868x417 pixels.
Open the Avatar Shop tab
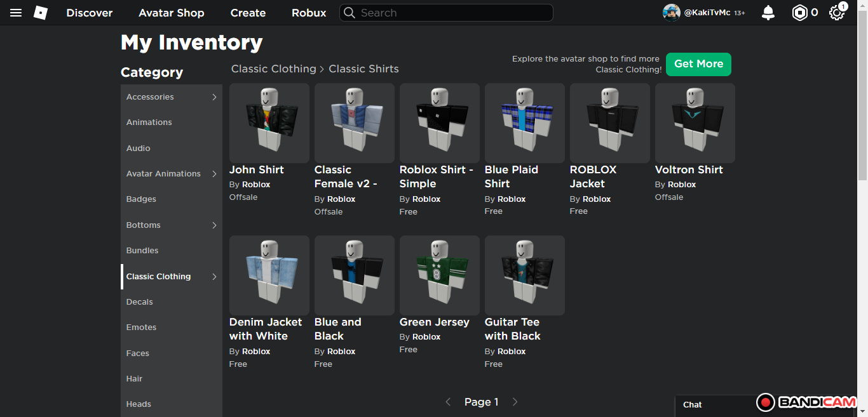pos(172,13)
